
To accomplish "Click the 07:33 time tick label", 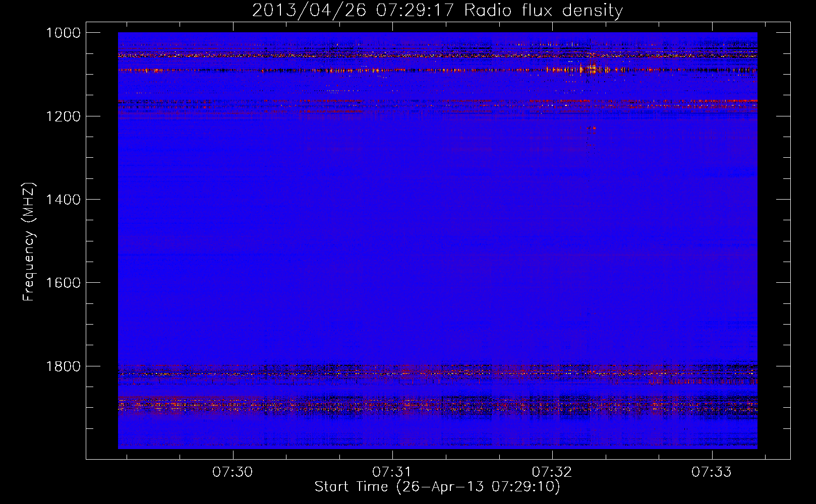I will coord(712,472).
